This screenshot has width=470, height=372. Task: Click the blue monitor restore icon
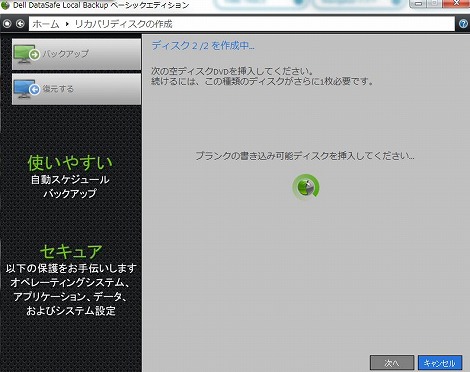pos(27,89)
